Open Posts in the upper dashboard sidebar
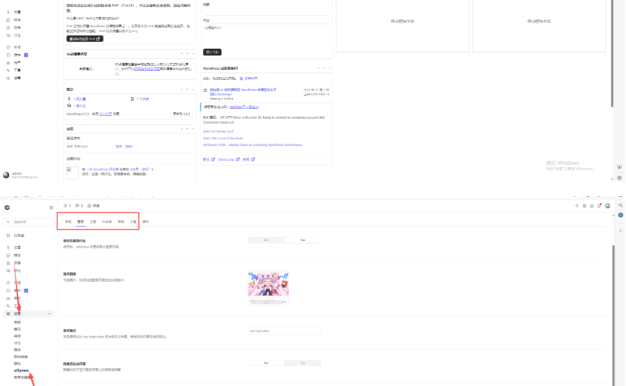This screenshot has height=386, width=626. click(x=17, y=12)
